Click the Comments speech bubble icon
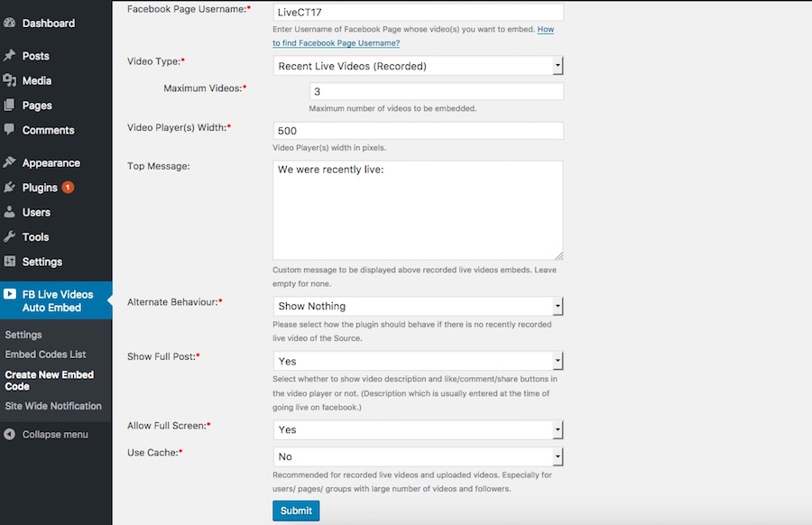The height and width of the screenshot is (525, 812). [x=10, y=130]
